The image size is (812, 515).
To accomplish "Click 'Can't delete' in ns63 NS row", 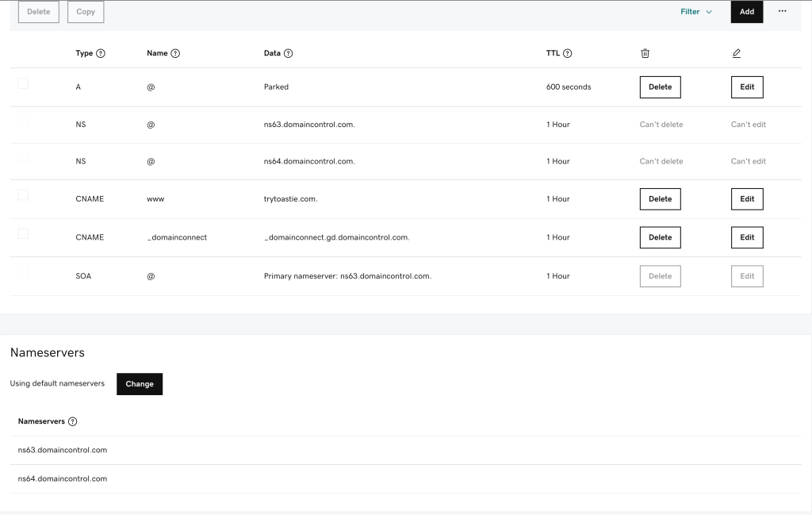I will pos(661,125).
